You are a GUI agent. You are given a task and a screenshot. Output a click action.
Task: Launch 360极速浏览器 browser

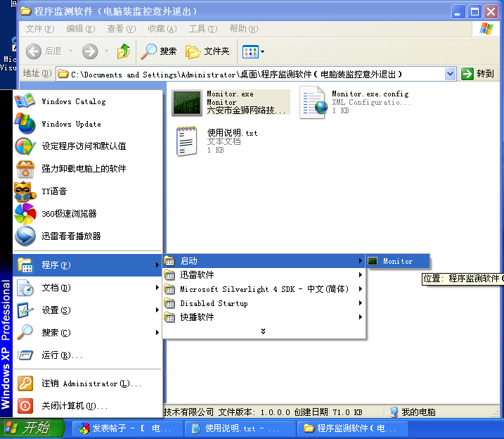click(x=87, y=214)
